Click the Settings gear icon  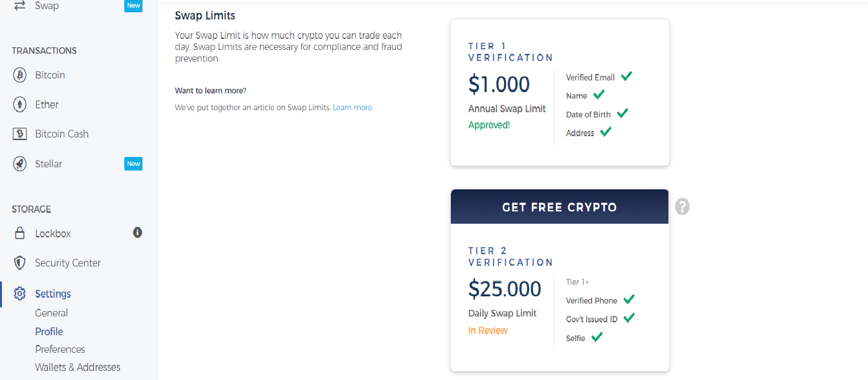pos(20,294)
